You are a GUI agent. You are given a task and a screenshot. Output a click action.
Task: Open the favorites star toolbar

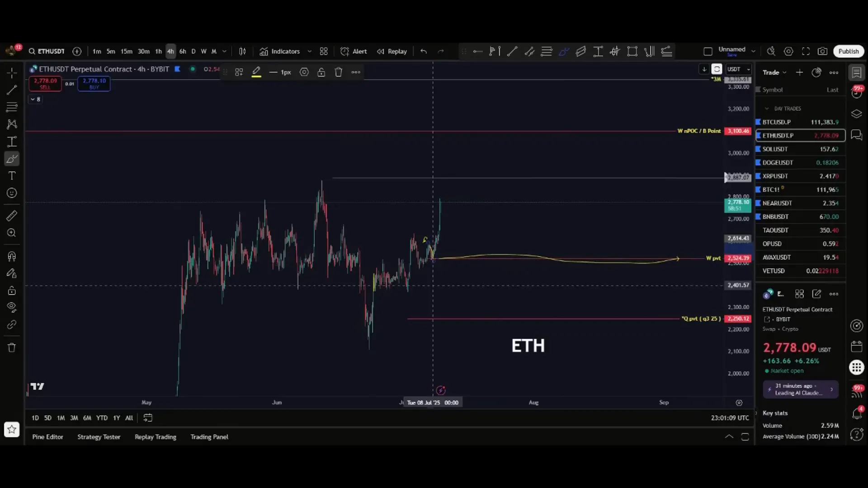click(x=12, y=429)
